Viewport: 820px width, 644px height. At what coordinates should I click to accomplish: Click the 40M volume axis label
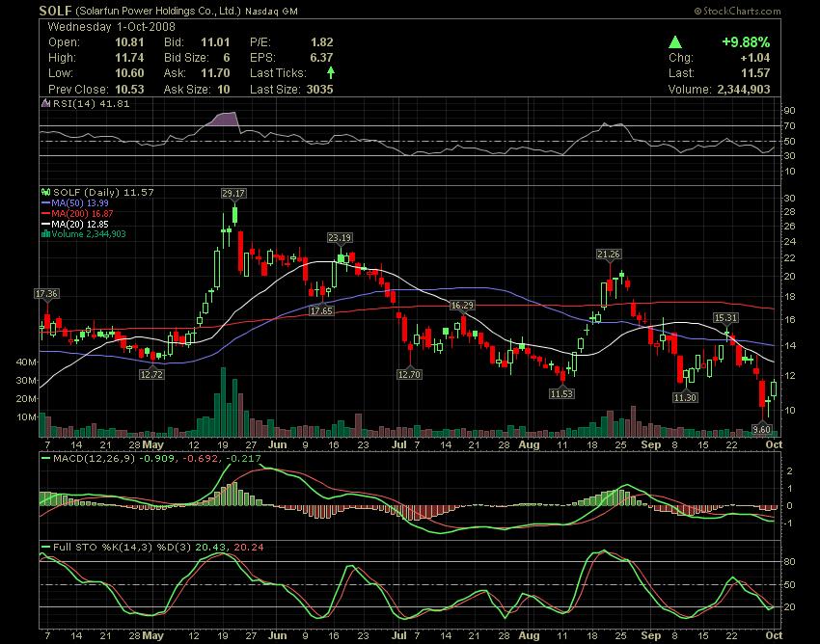26,362
